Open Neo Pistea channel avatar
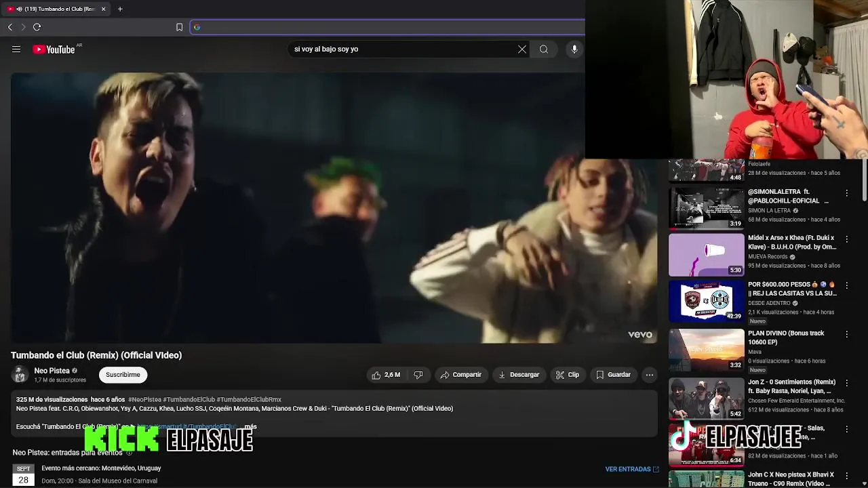The image size is (868, 488). click(x=20, y=374)
